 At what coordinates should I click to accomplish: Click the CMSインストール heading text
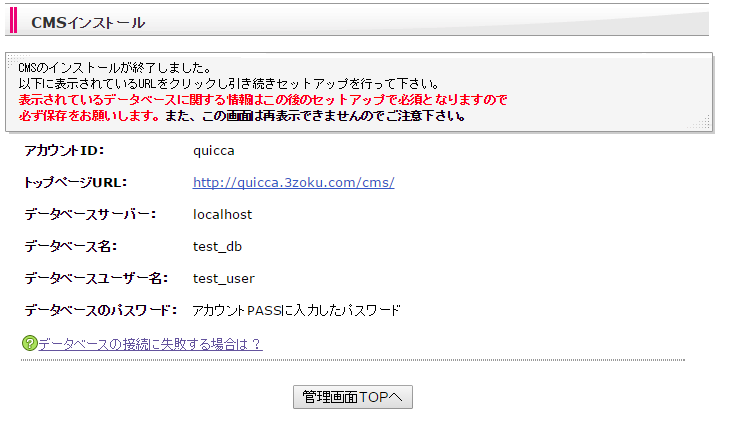[x=88, y=22]
